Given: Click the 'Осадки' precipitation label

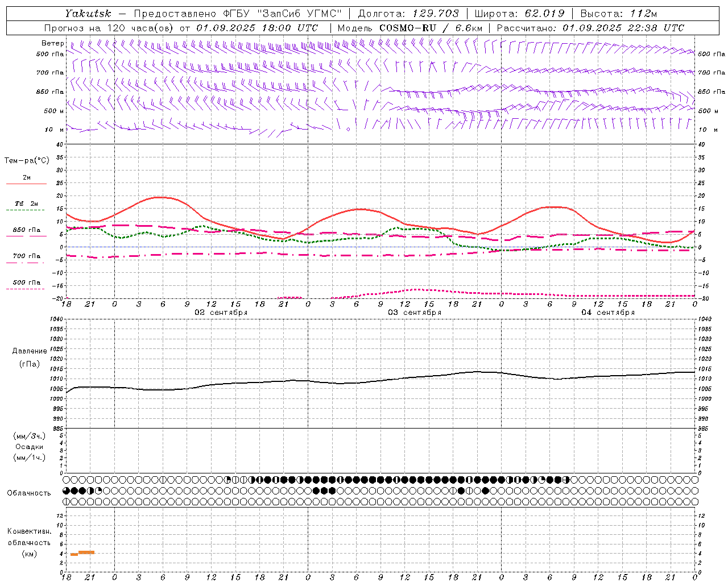Looking at the screenshot, I should coord(30,447).
